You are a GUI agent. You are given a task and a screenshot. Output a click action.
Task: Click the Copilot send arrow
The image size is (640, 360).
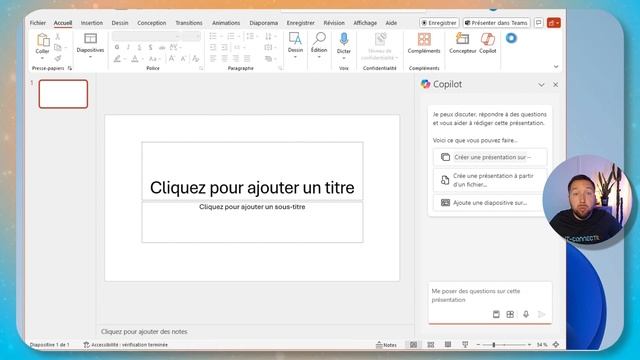click(x=542, y=314)
